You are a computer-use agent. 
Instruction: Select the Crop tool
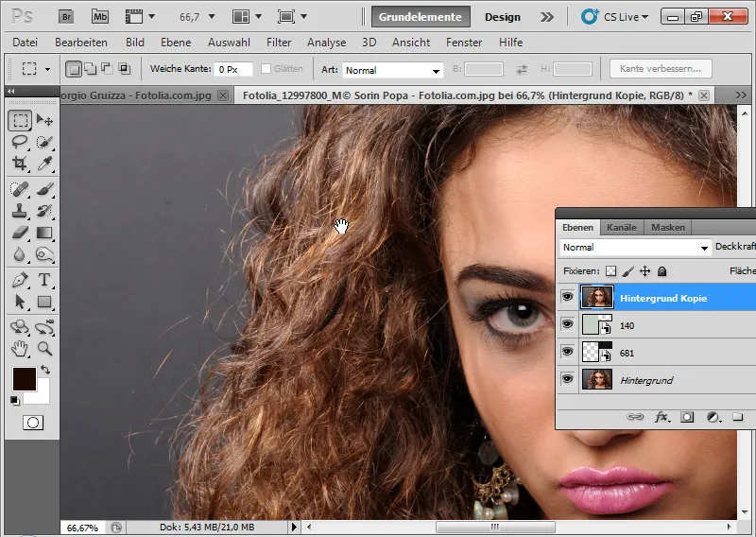pyautogui.click(x=20, y=163)
